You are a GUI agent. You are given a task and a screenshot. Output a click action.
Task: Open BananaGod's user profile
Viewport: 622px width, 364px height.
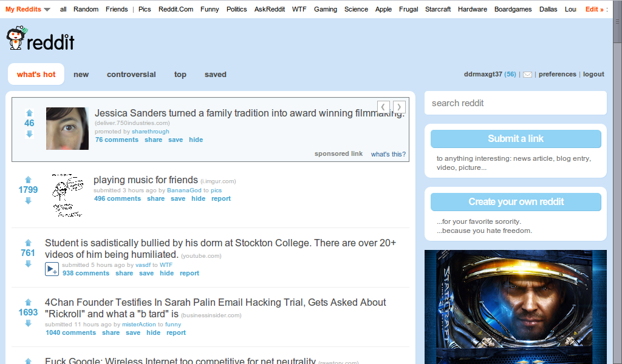pyautogui.click(x=184, y=190)
